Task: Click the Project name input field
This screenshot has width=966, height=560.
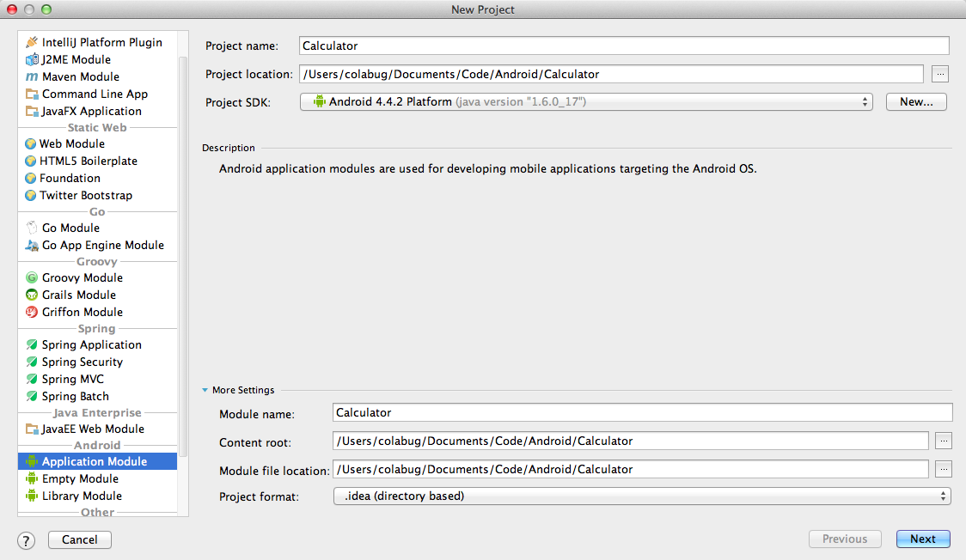Action: 624,46
